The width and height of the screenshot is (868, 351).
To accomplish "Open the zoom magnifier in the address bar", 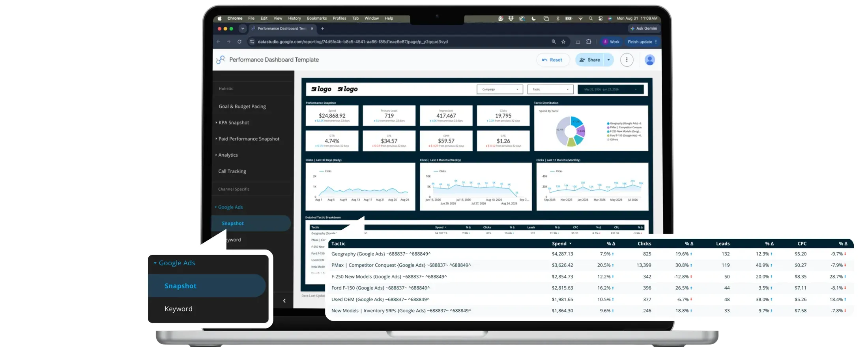I will [x=554, y=41].
